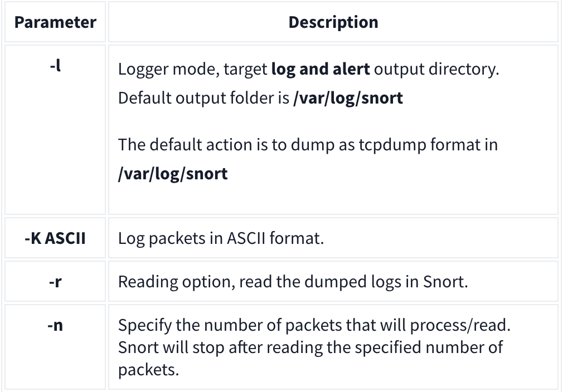This screenshot has width=563, height=392.
Task: Click 'Specify the number of packets' line
Action: (x=314, y=325)
